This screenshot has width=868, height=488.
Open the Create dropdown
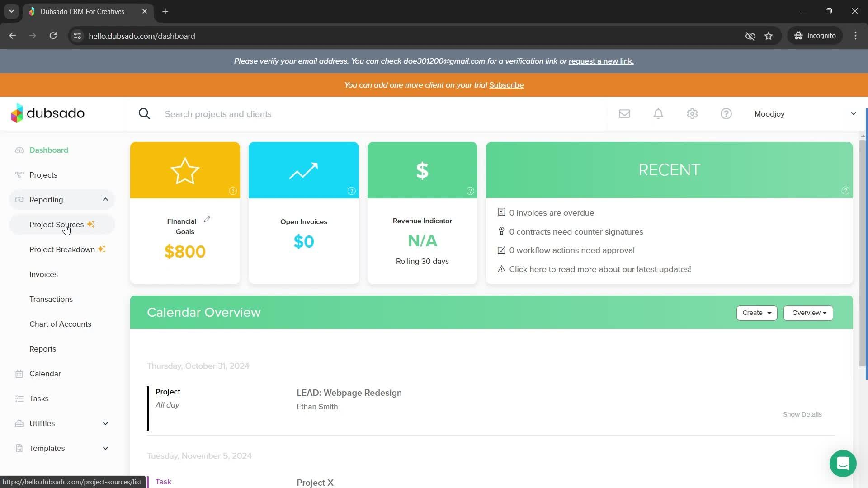[x=757, y=313]
